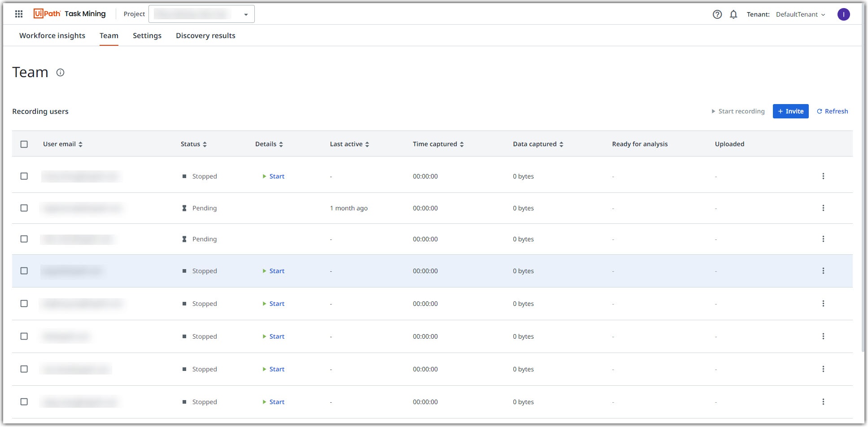This screenshot has height=427, width=868.
Task: Click the '1 month ago' cell
Action: click(349, 208)
